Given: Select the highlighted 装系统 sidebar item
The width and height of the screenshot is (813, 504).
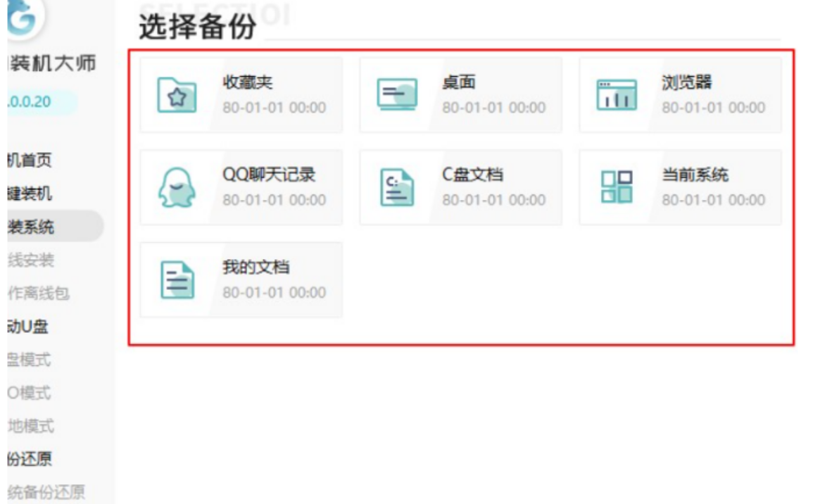Looking at the screenshot, I should click(31, 227).
